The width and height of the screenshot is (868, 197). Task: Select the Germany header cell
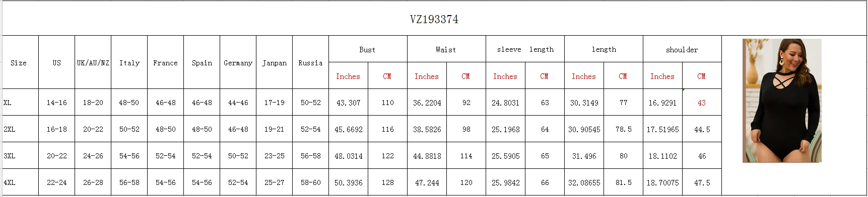(238, 62)
